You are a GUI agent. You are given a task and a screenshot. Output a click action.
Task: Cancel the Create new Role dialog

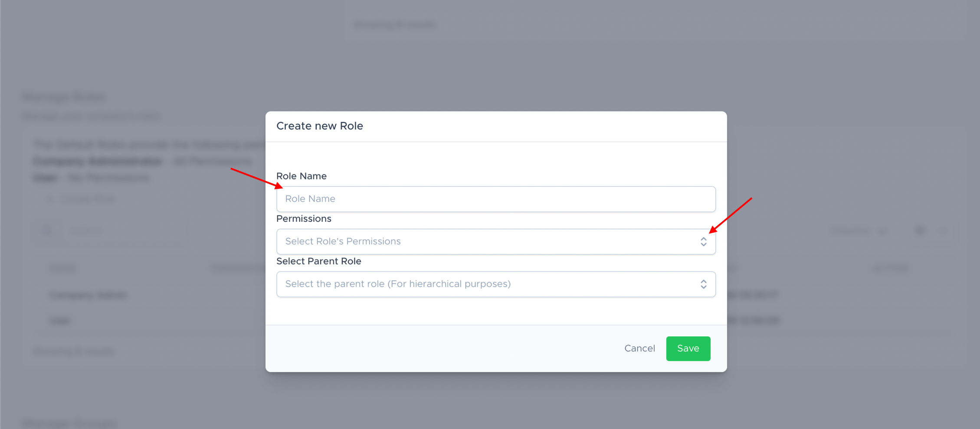click(x=639, y=348)
